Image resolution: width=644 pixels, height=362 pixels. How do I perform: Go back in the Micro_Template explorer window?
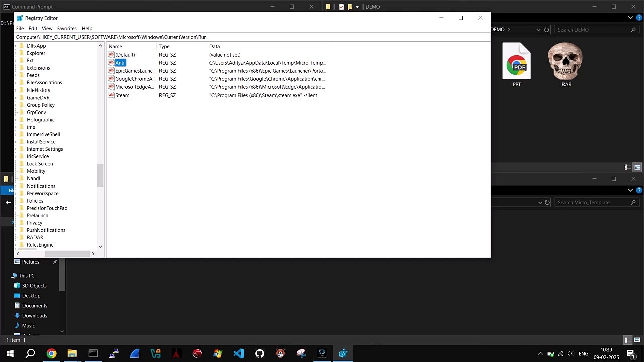8,202
